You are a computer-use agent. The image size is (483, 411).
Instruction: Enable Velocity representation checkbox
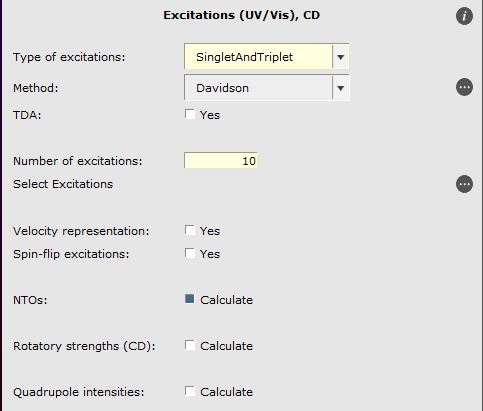(190, 230)
